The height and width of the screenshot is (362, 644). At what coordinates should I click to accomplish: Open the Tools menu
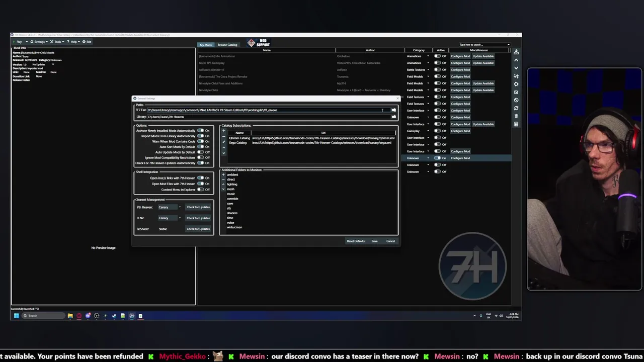(x=58, y=42)
